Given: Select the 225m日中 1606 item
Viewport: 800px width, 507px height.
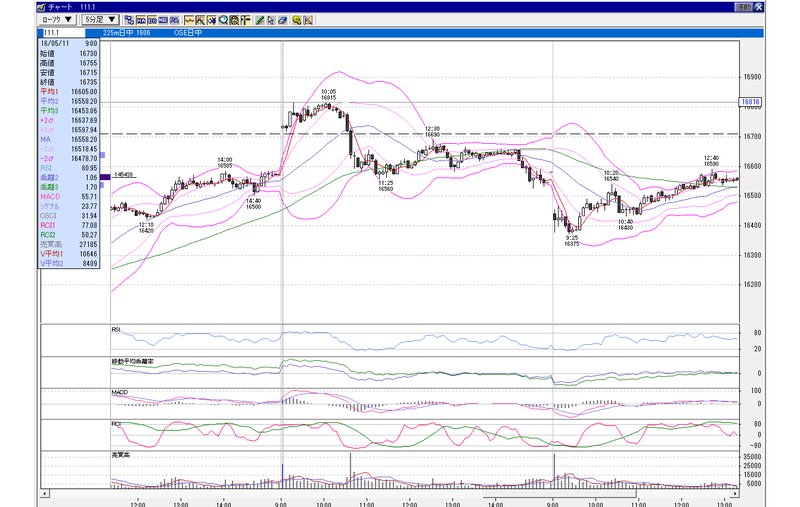Looking at the screenshot, I should click(127, 33).
